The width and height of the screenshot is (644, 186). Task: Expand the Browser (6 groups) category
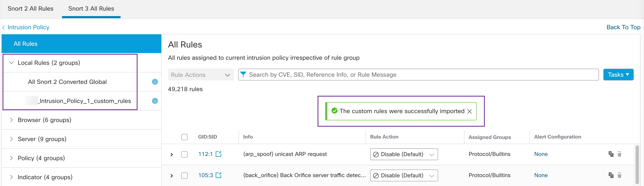[x=11, y=120]
